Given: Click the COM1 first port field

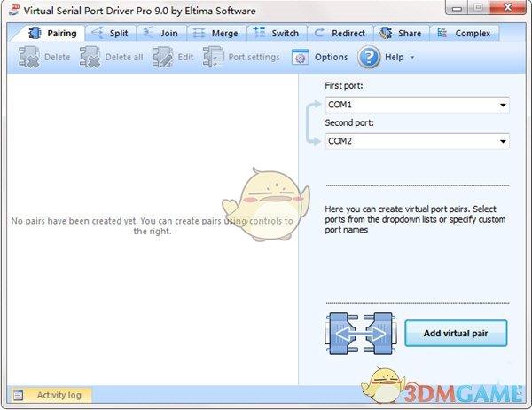Looking at the screenshot, I should point(417,105).
